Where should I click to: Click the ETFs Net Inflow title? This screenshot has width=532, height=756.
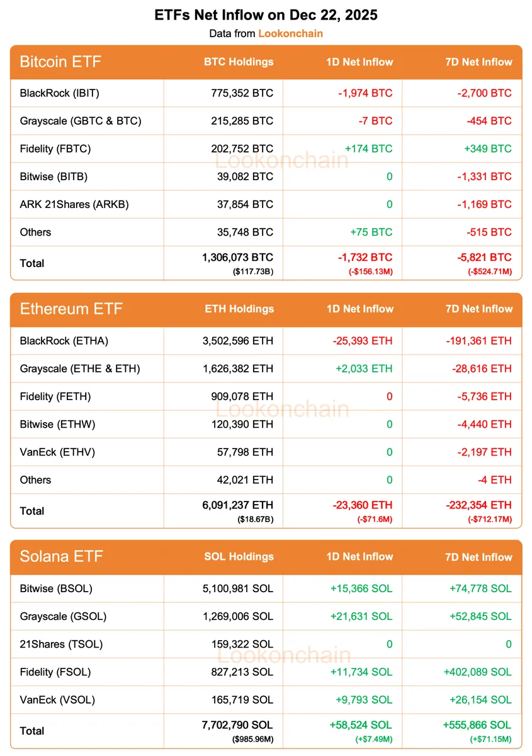pos(266,15)
